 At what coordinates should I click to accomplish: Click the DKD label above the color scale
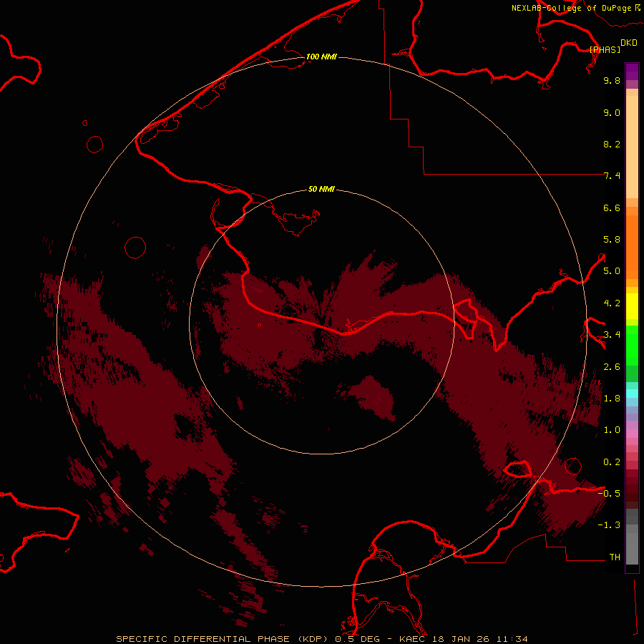(x=628, y=43)
